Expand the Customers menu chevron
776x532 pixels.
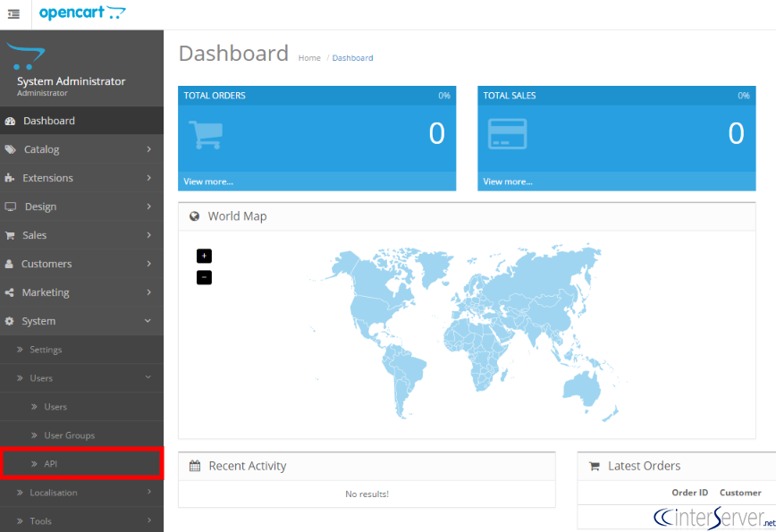click(x=149, y=264)
